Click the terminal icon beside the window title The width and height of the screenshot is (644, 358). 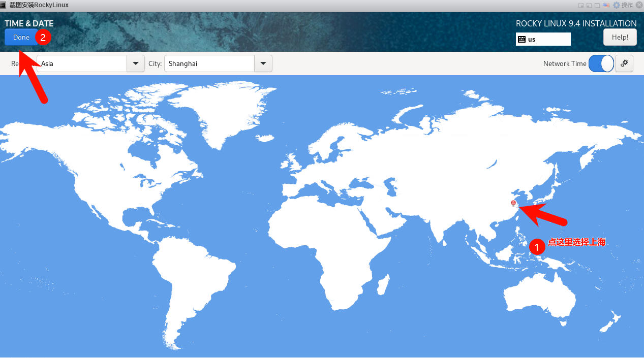click(4, 5)
